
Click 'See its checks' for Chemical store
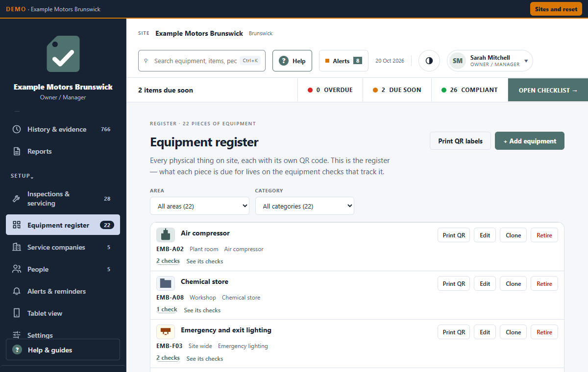[x=202, y=310]
